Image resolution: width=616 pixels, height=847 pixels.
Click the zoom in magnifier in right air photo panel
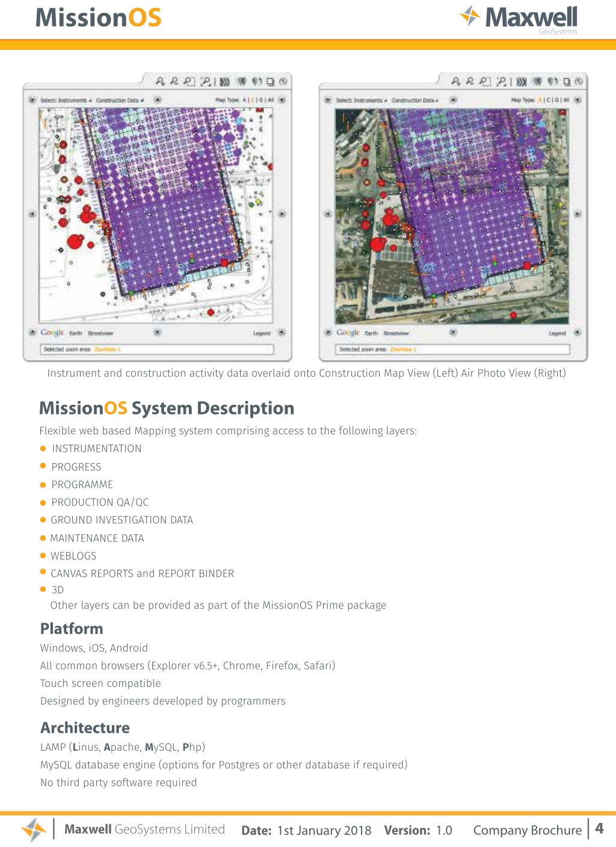456,81
